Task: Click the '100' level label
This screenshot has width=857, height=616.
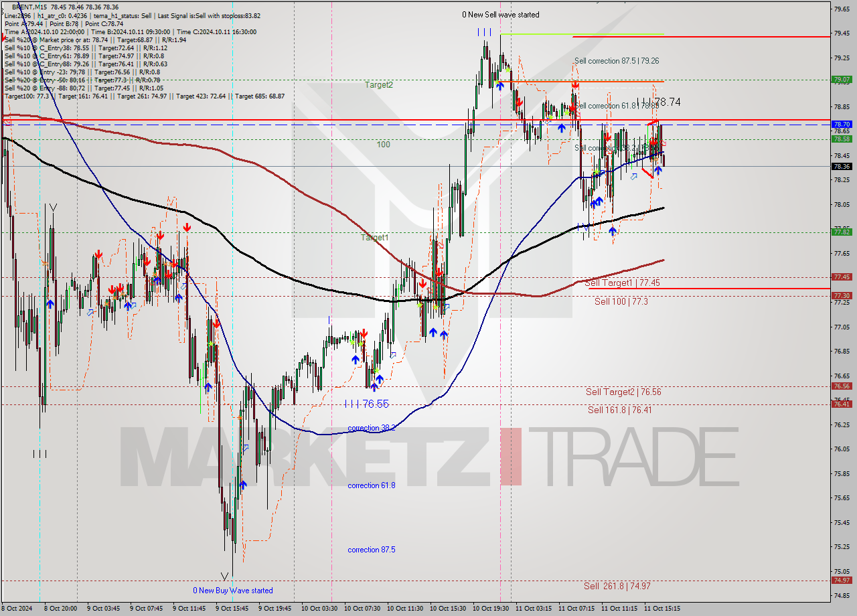Action: pyautogui.click(x=383, y=145)
